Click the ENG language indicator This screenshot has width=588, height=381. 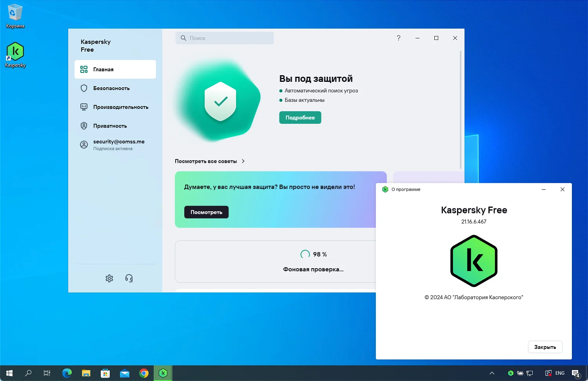point(560,373)
